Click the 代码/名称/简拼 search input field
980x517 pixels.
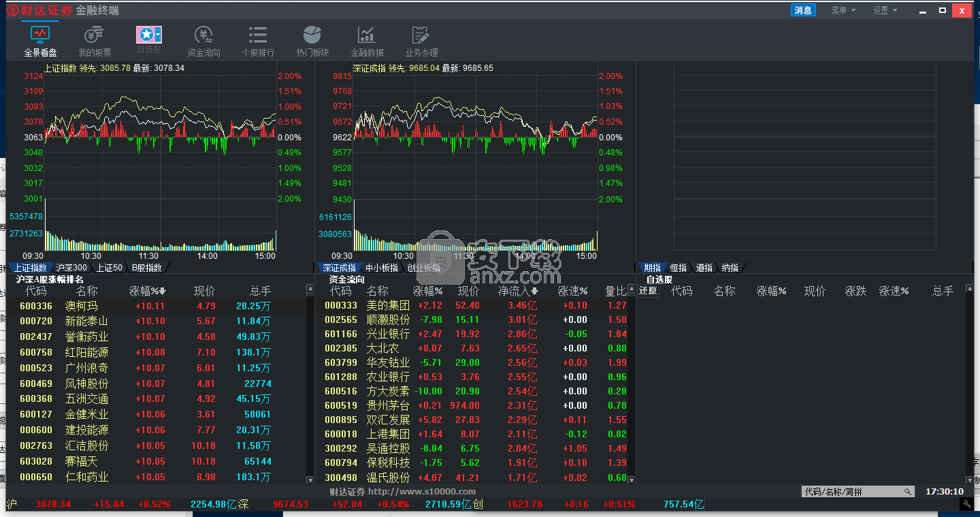[852, 492]
